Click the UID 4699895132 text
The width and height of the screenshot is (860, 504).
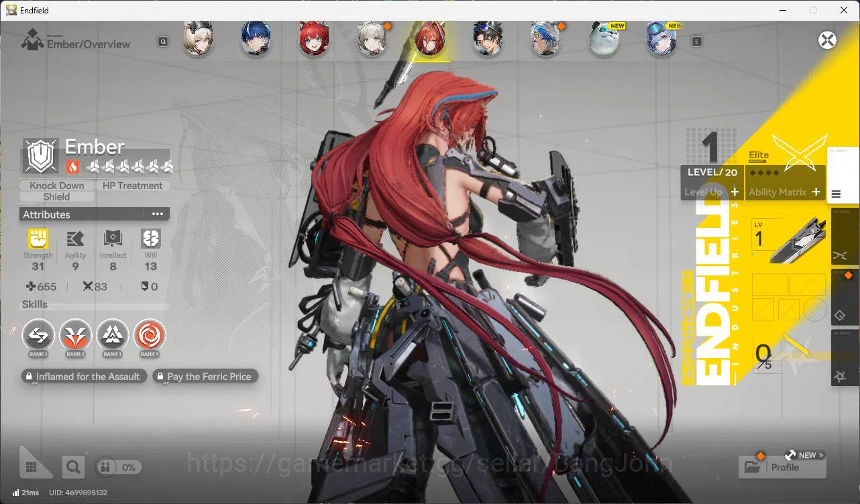pyautogui.click(x=78, y=493)
